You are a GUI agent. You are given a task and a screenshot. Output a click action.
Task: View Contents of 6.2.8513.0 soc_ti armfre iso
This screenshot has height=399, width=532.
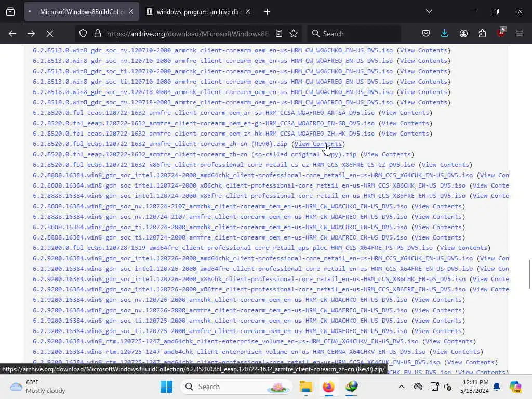click(x=424, y=82)
